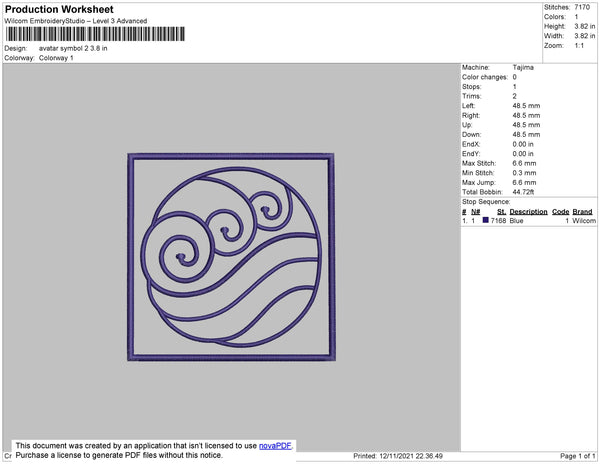The height and width of the screenshot is (464, 600).
Task: Click the 'Wilcom' brand cell
Action: 584,221
